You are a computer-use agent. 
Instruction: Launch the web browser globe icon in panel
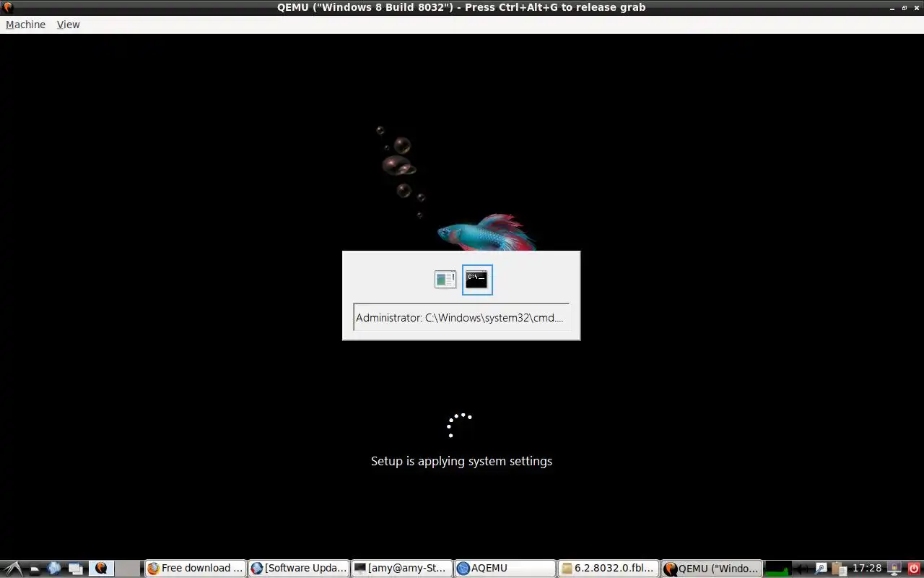pos(54,569)
